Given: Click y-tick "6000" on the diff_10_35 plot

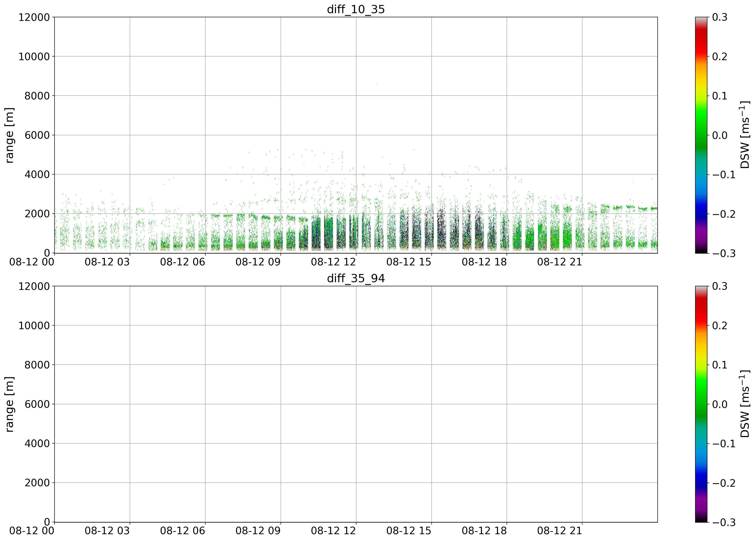Looking at the screenshot, I should [x=37, y=135].
